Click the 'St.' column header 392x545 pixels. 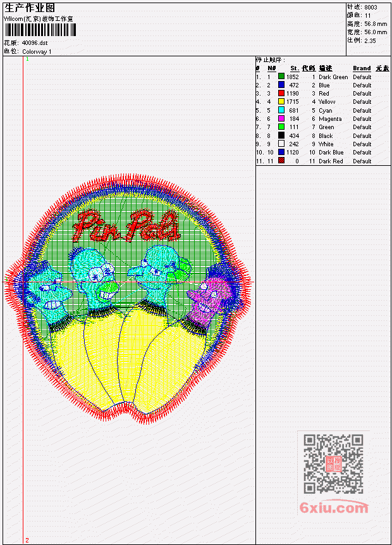click(x=295, y=68)
